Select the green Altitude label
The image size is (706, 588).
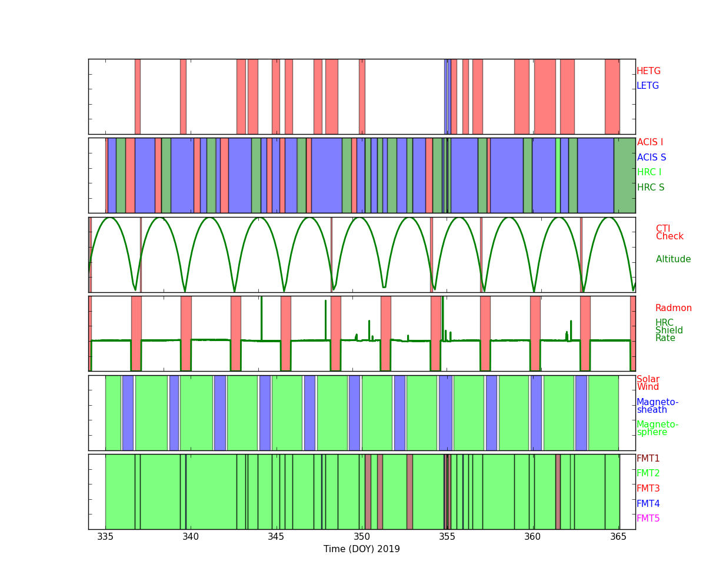pyautogui.click(x=673, y=259)
